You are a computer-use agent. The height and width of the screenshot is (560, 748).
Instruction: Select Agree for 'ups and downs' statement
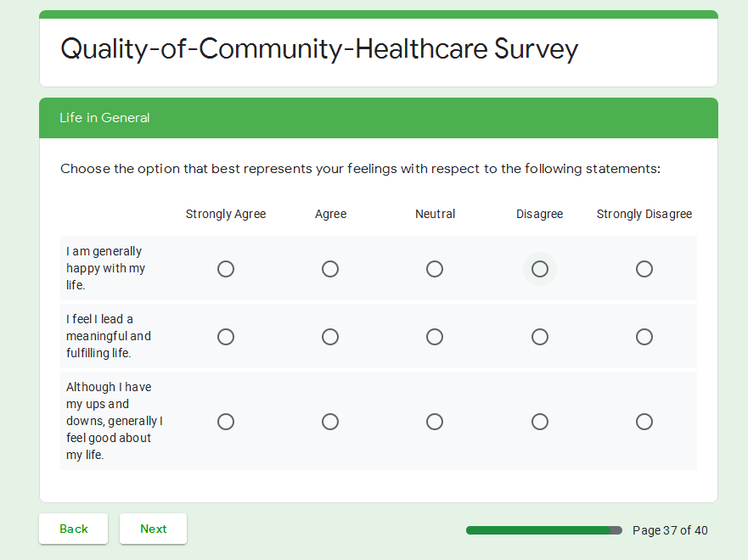point(330,422)
